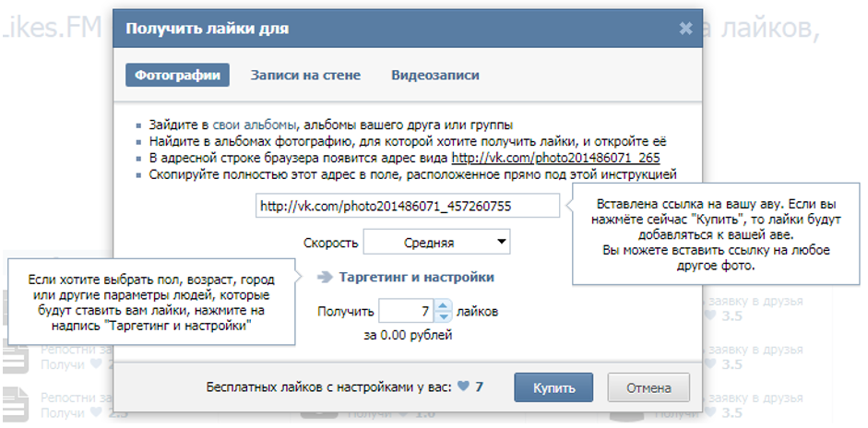Viewport: 868px width, 428px height.
Task: Click the arrow icon beside Таргетинг и настройки
Action: (325, 278)
